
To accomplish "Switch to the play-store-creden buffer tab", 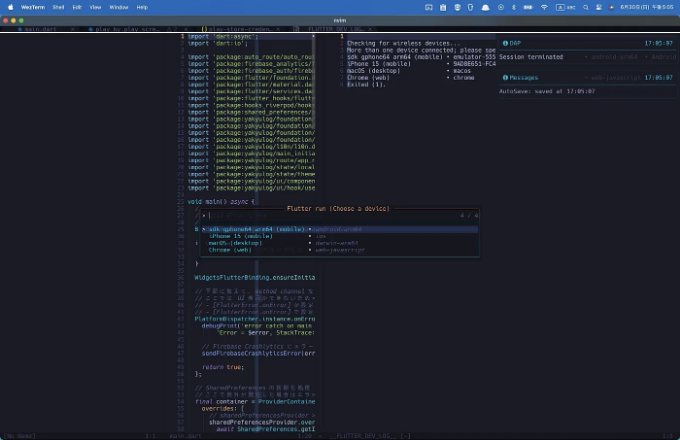I will [239, 29].
